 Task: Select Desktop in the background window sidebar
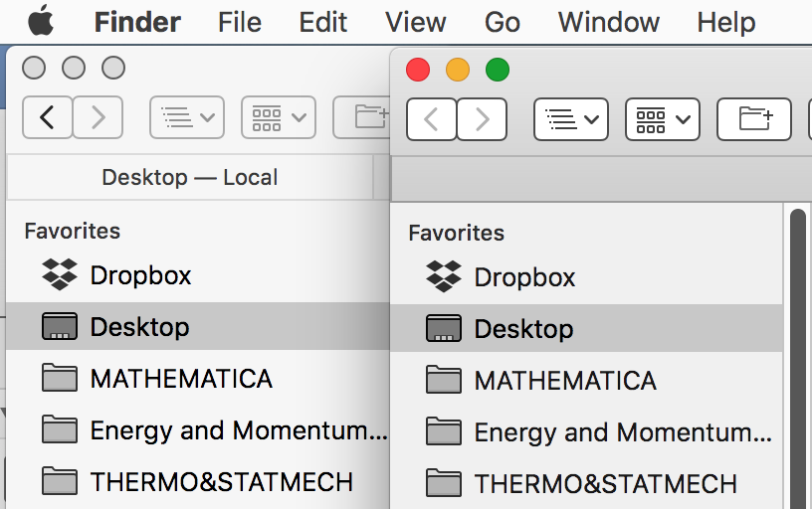coord(198,326)
